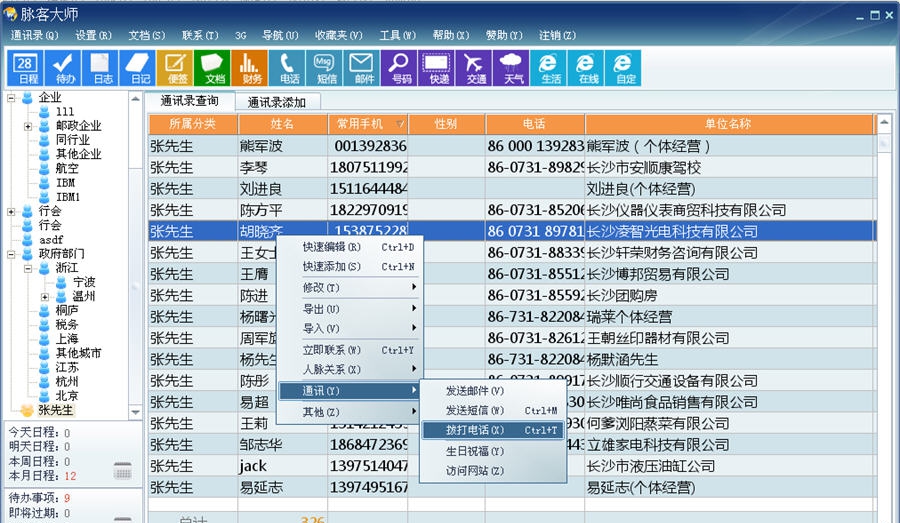Click the tree panel scroll down arrow

[x=135, y=412]
